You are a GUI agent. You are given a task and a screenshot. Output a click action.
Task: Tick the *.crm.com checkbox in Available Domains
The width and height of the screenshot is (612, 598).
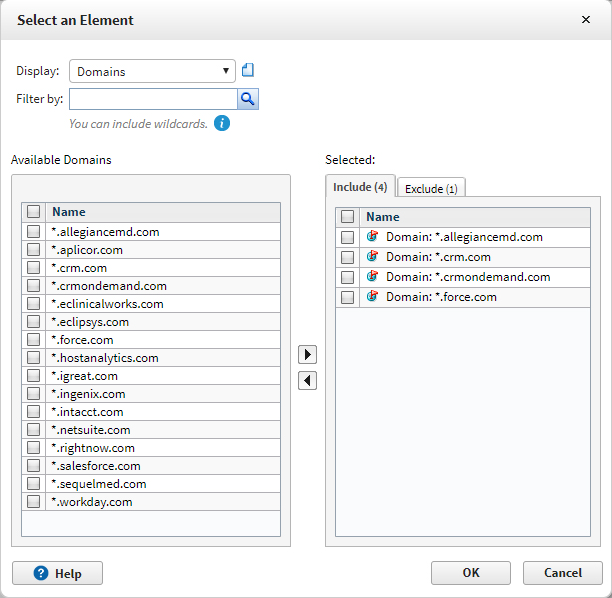tap(34, 267)
